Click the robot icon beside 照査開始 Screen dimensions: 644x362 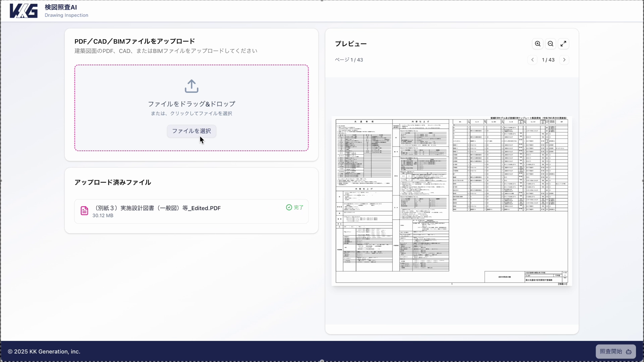(x=629, y=352)
